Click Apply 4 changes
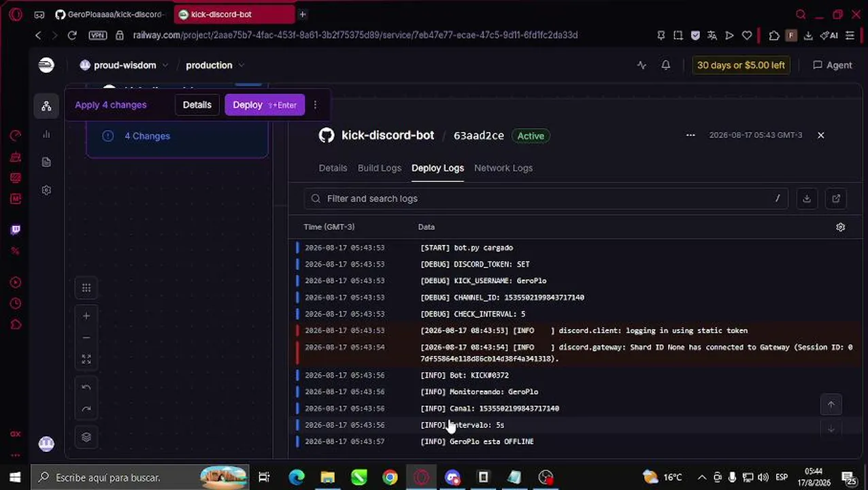This screenshot has height=490, width=868. click(111, 105)
